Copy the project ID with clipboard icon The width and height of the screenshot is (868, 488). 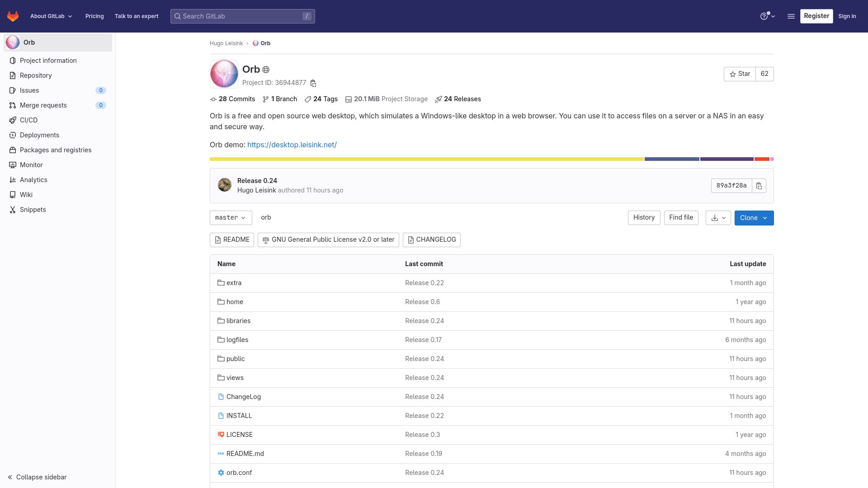pos(313,83)
